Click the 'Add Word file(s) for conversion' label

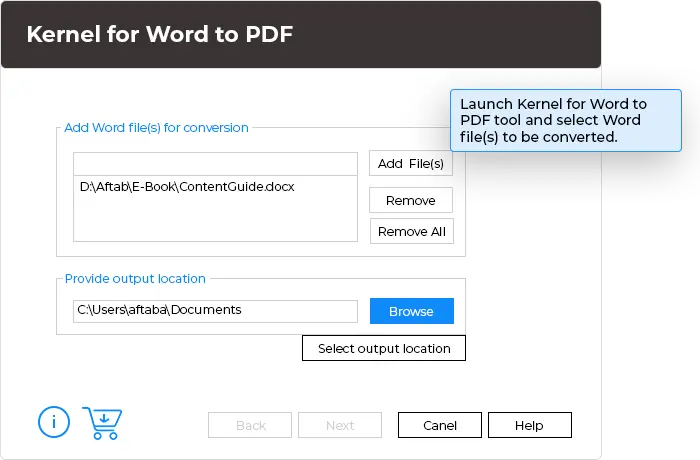coord(156,128)
